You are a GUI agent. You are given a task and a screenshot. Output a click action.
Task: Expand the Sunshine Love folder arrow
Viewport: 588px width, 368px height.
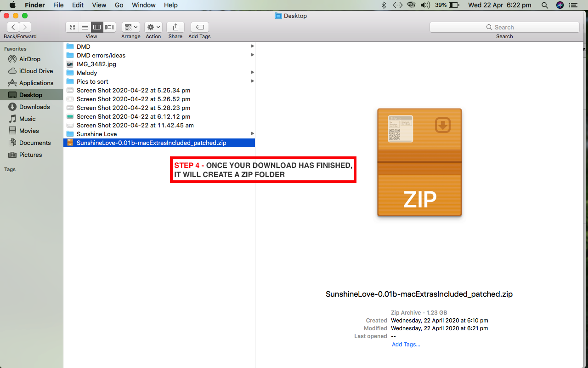tap(252, 134)
